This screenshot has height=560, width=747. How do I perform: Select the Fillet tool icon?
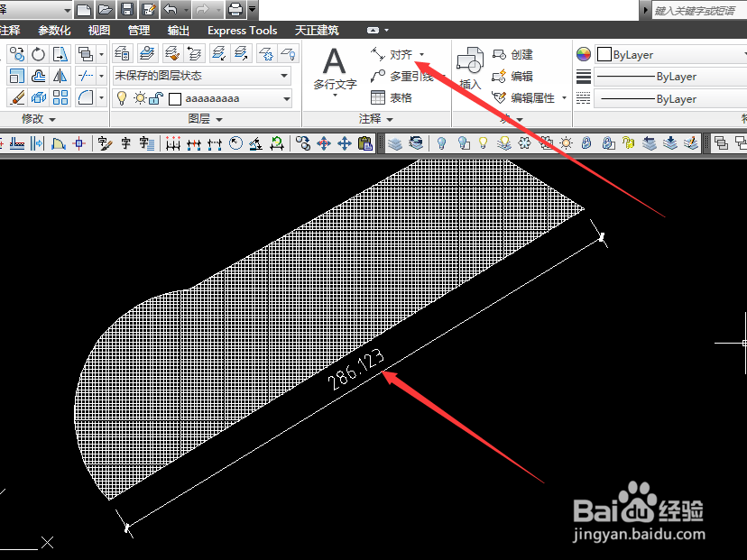coord(86,98)
